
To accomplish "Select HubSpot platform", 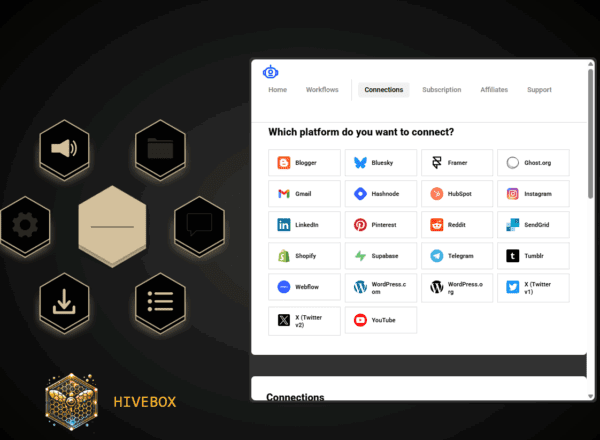I will pyautogui.click(x=457, y=194).
